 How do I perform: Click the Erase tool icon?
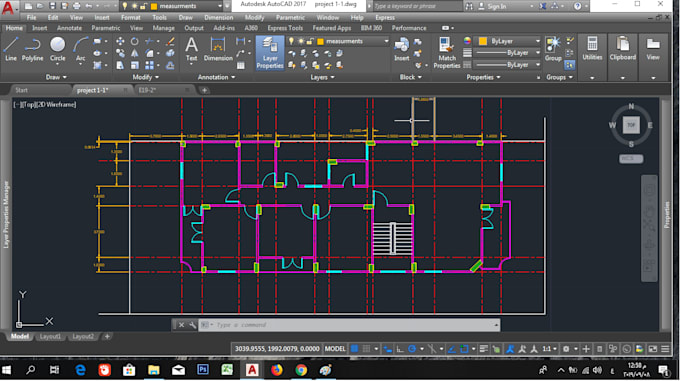170,41
